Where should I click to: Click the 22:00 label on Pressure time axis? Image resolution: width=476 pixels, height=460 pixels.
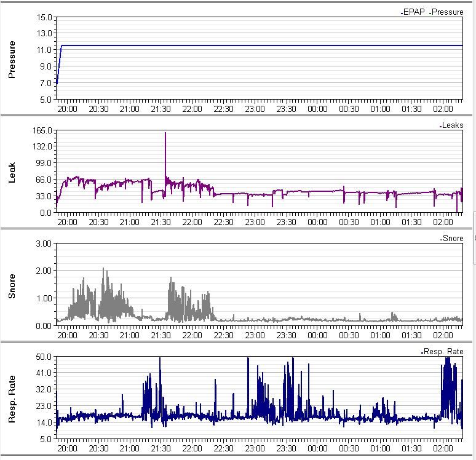[192, 109]
